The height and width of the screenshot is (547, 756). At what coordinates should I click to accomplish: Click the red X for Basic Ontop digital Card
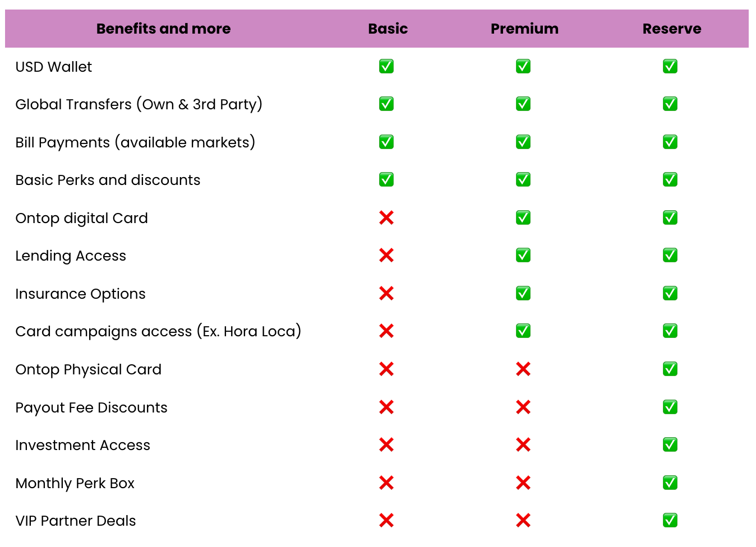pyautogui.click(x=386, y=217)
